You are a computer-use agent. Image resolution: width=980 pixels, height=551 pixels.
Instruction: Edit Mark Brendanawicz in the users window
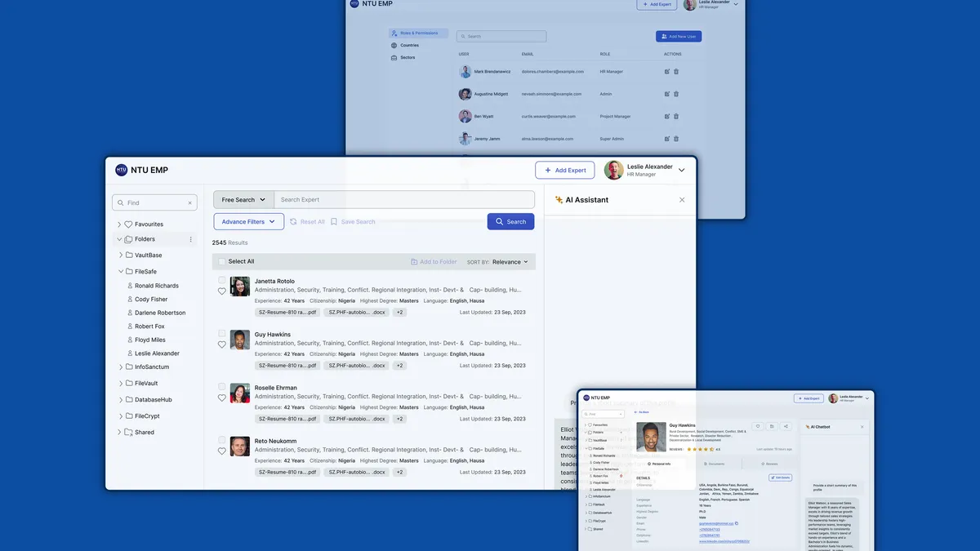point(667,71)
